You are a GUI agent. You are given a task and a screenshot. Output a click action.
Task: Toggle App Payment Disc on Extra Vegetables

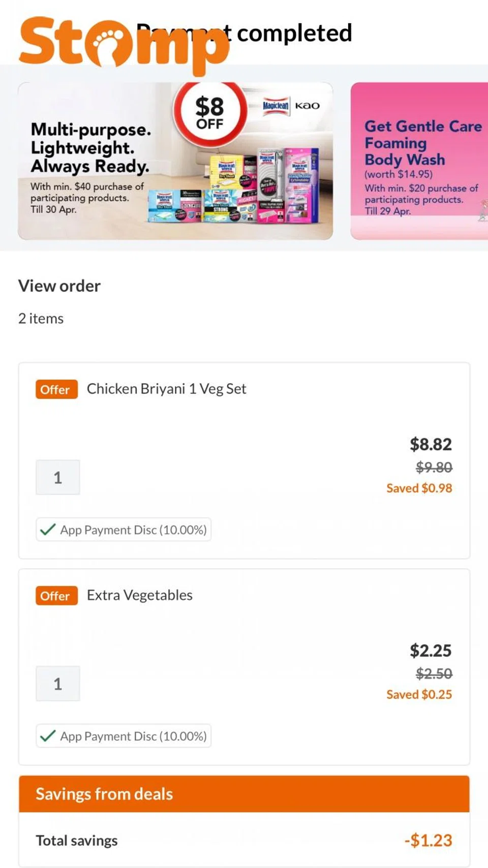pos(123,736)
